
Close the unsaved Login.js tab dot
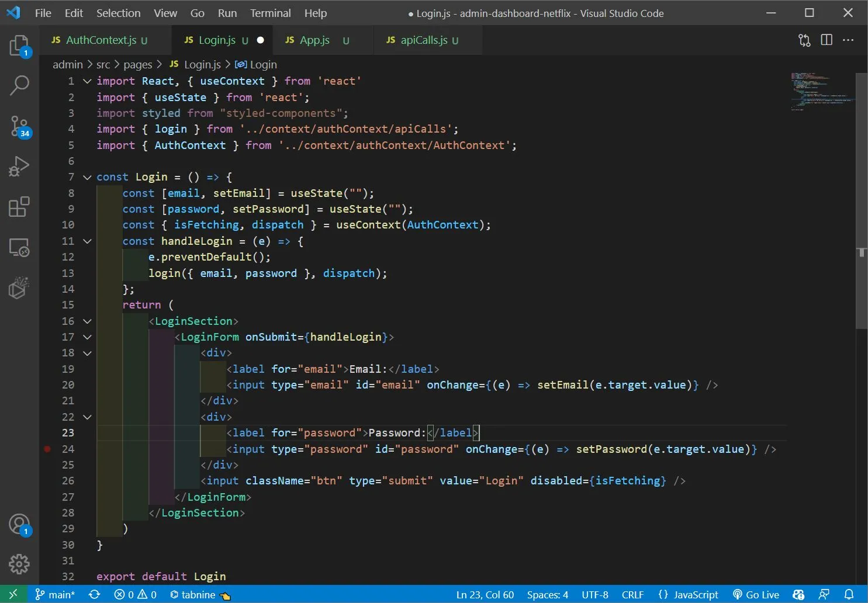click(x=261, y=40)
